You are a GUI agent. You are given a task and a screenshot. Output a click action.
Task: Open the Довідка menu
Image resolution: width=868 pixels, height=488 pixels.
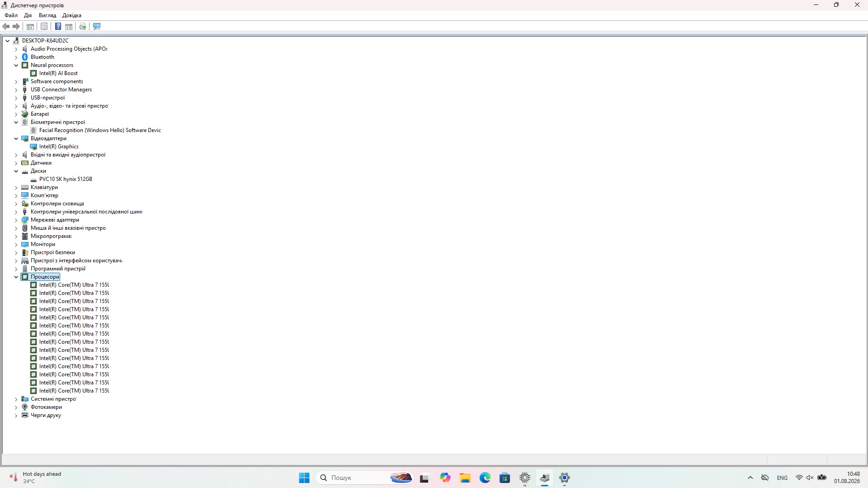pos(72,15)
